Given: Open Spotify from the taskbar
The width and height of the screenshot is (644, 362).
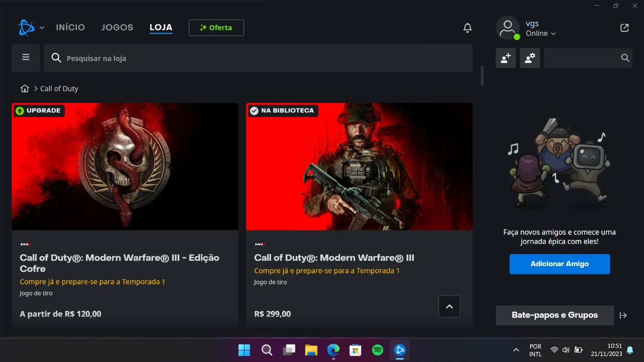Looking at the screenshot, I should [x=378, y=351].
